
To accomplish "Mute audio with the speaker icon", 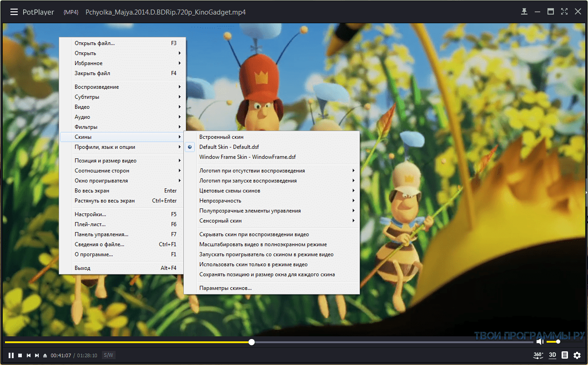I will pos(539,342).
